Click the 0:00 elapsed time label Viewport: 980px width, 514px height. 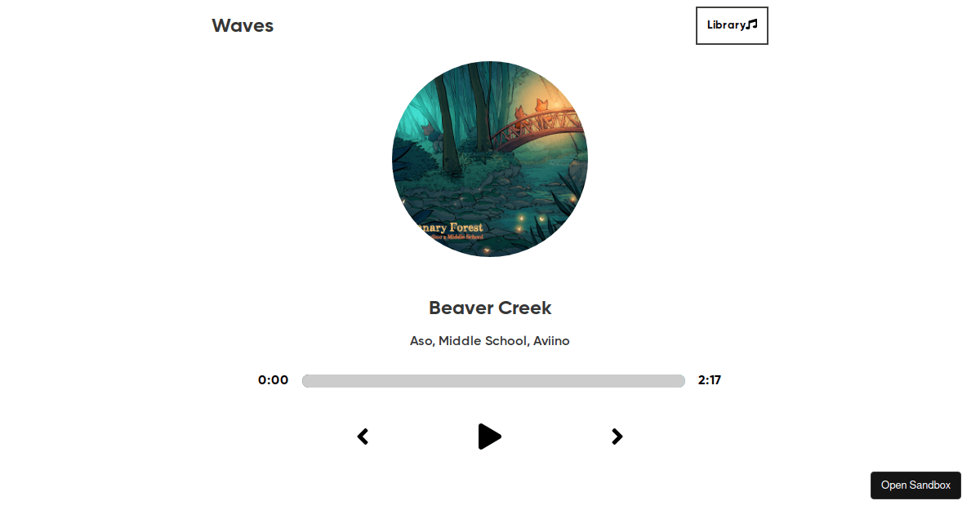coord(273,380)
